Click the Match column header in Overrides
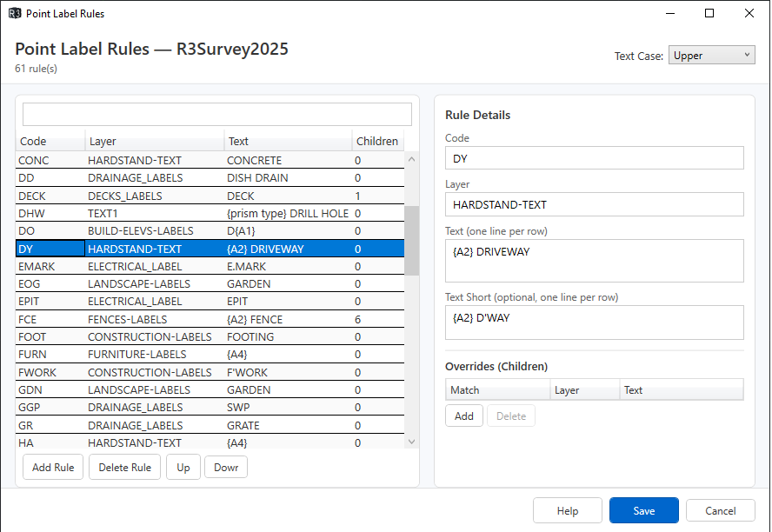This screenshot has width=772, height=532. (x=498, y=389)
